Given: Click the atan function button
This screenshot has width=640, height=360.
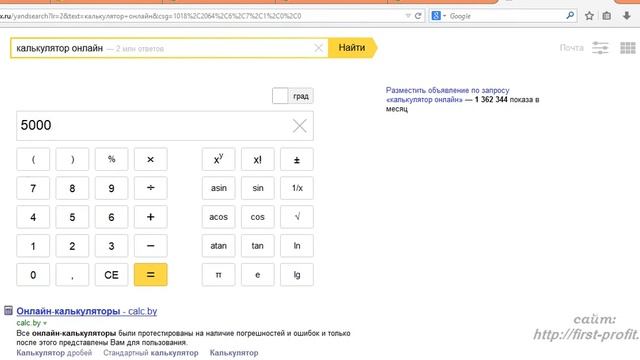Looking at the screenshot, I should (x=218, y=246).
